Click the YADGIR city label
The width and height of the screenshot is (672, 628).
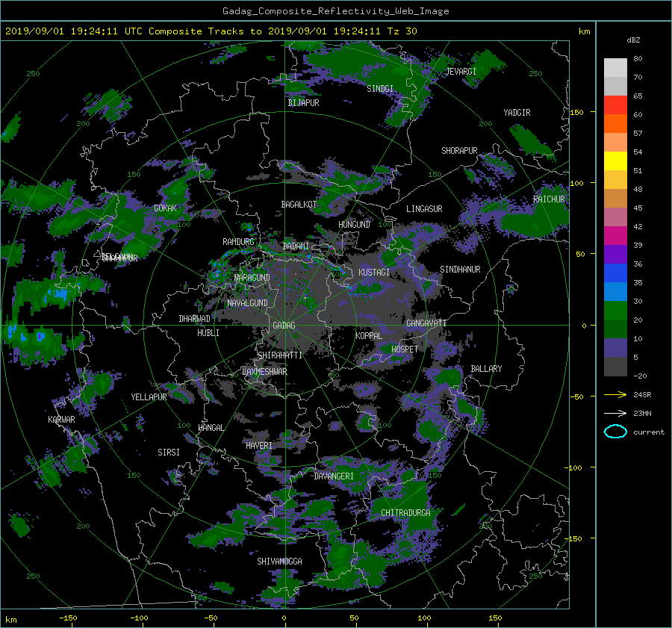click(x=517, y=113)
